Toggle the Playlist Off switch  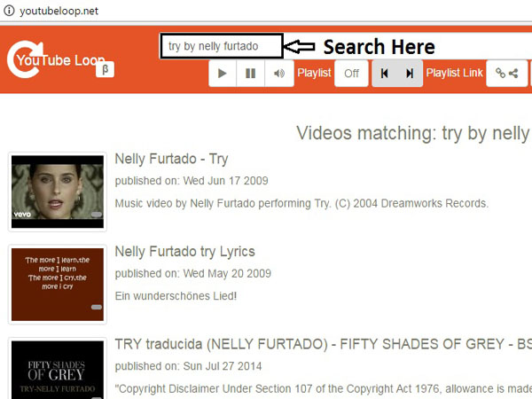(351, 74)
